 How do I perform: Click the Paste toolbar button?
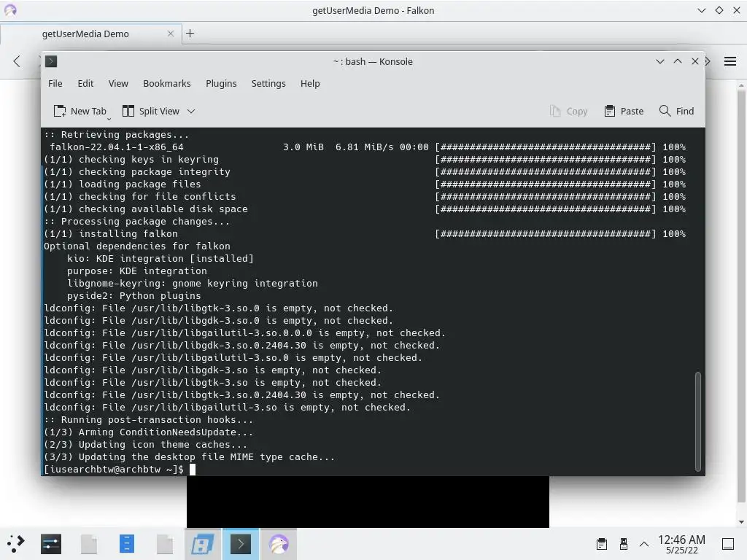pos(624,111)
